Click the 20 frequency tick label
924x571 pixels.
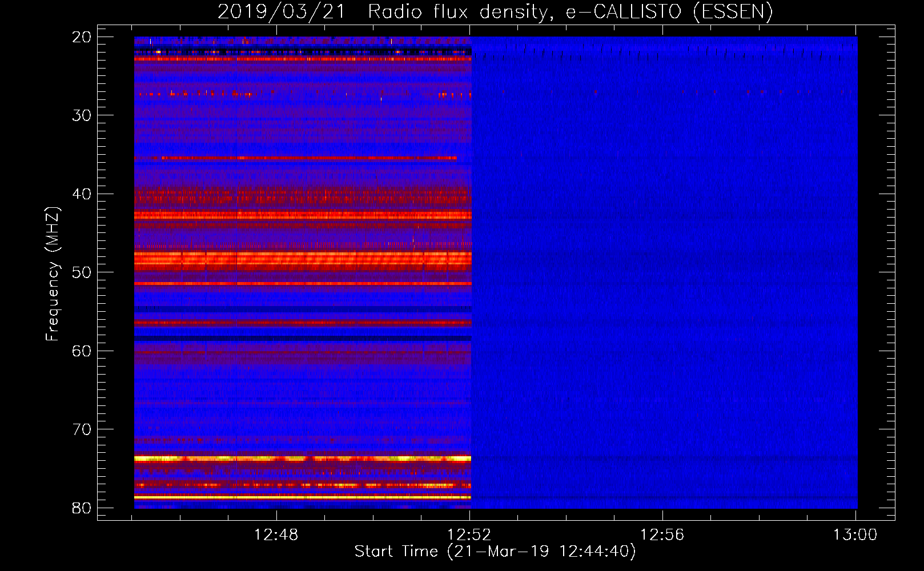[x=82, y=37]
